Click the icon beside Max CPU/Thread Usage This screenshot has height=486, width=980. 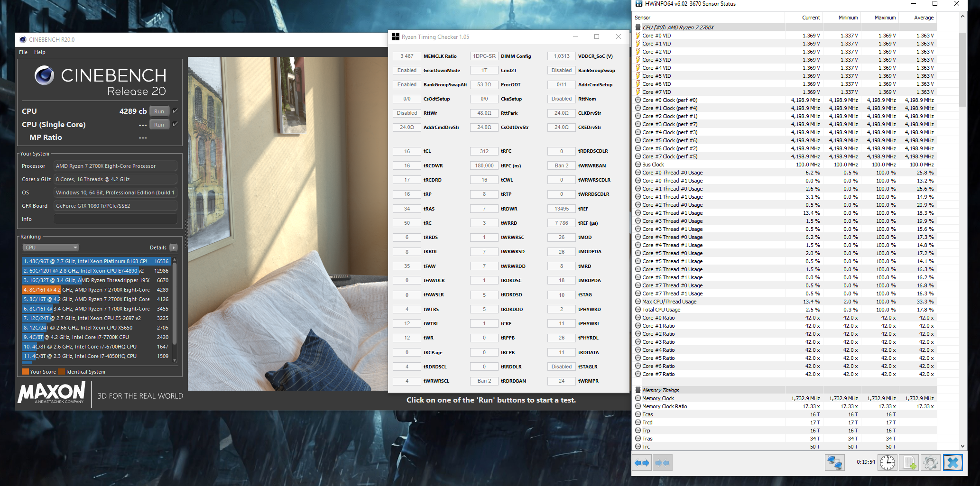[638, 302]
